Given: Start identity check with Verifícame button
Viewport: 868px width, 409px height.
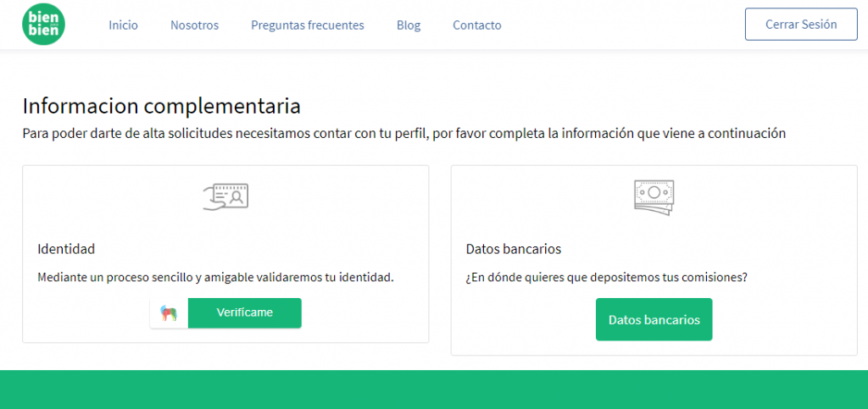Looking at the screenshot, I should pos(245,312).
